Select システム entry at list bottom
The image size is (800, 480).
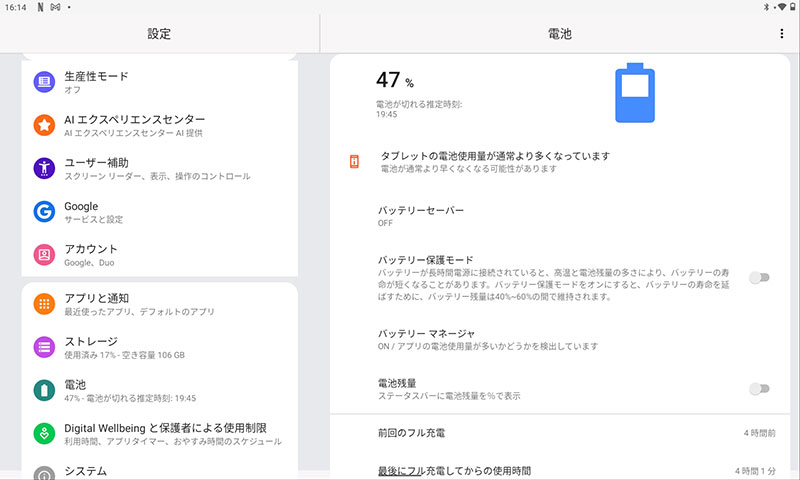click(x=160, y=471)
